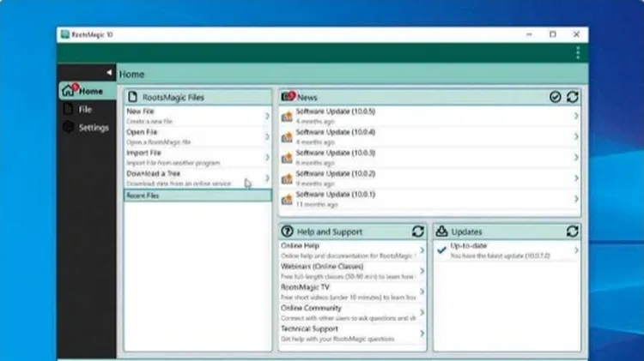Open Online Help link
The image size is (644, 361).
[352, 250]
